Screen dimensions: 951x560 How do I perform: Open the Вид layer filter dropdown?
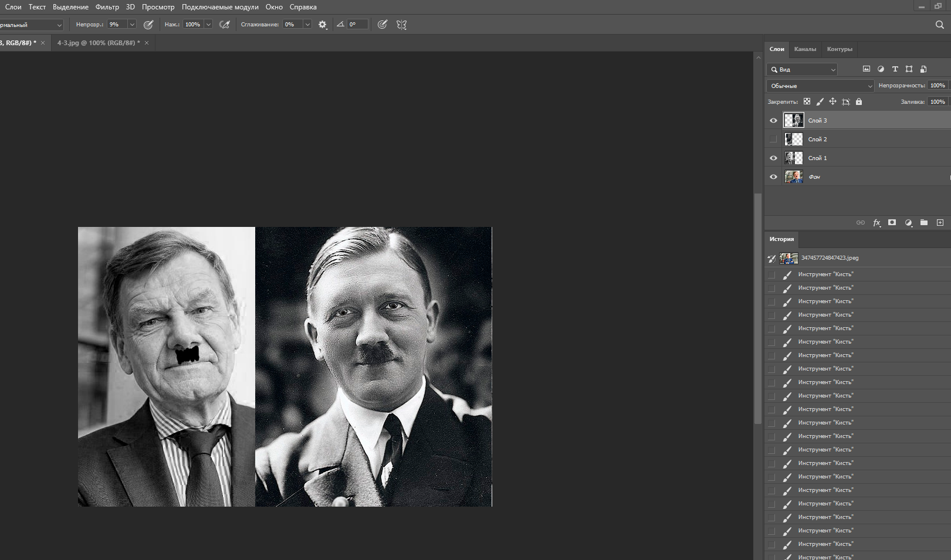tap(803, 69)
